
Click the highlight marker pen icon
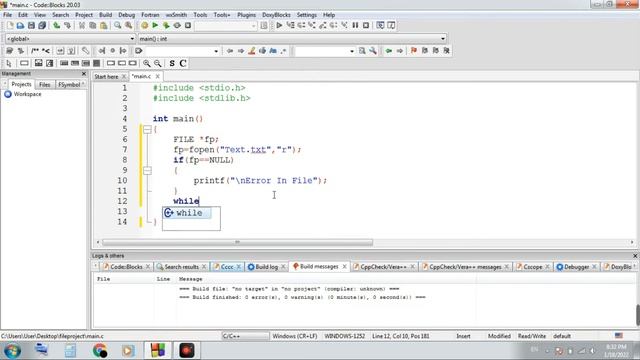point(252,51)
